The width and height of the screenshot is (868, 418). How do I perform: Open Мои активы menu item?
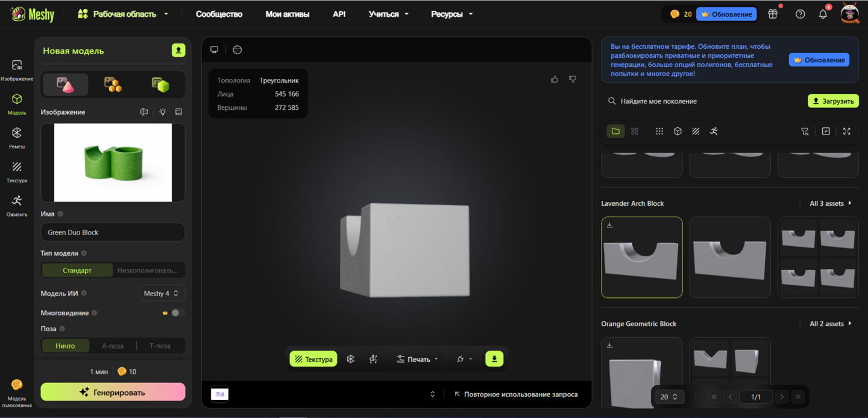288,14
